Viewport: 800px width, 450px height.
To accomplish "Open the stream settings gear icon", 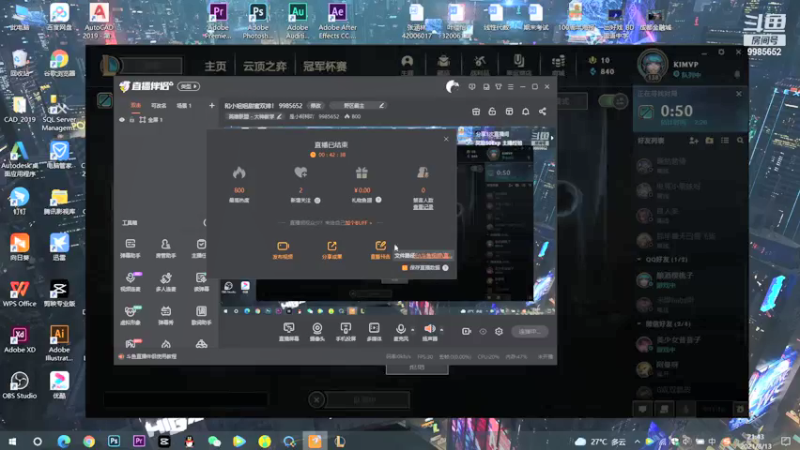I will click(499, 331).
